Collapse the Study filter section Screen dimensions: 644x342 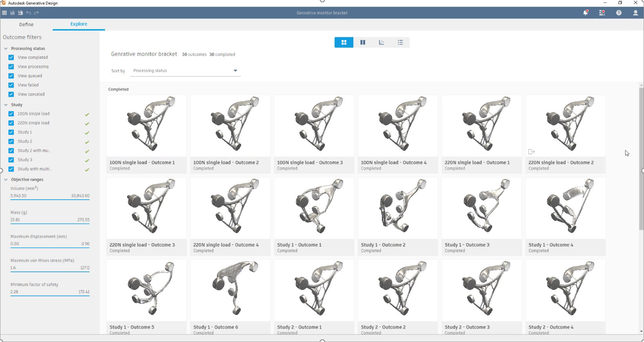pyautogui.click(x=6, y=105)
